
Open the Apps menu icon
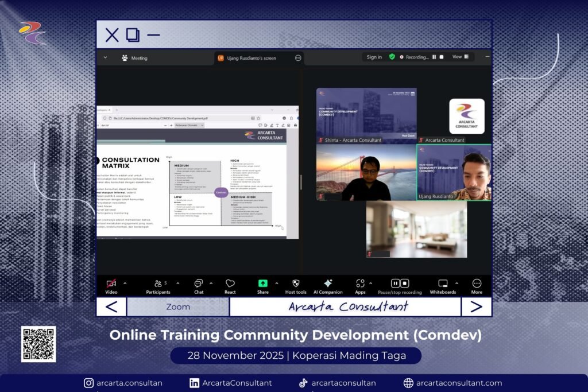[x=360, y=284]
